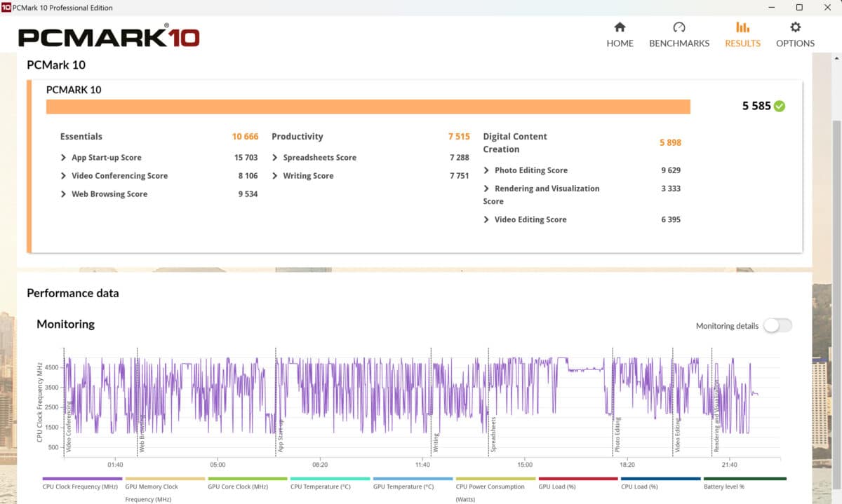The height and width of the screenshot is (504, 842).
Task: Click the Digital Content Creation score 5 898
Action: 670,142
